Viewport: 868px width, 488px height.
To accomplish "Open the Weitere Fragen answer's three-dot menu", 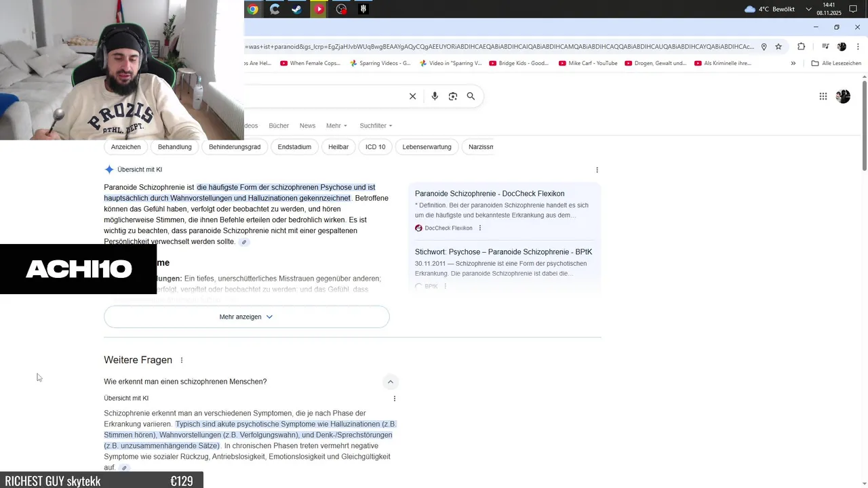I will click(394, 399).
